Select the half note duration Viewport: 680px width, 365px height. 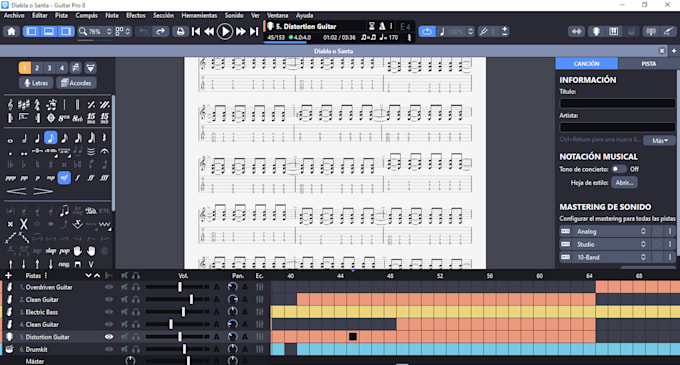tap(24, 138)
